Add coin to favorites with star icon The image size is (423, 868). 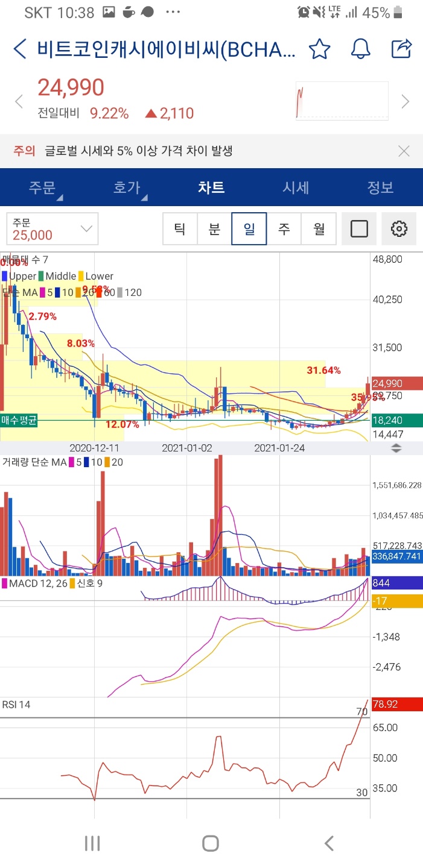pos(320,49)
